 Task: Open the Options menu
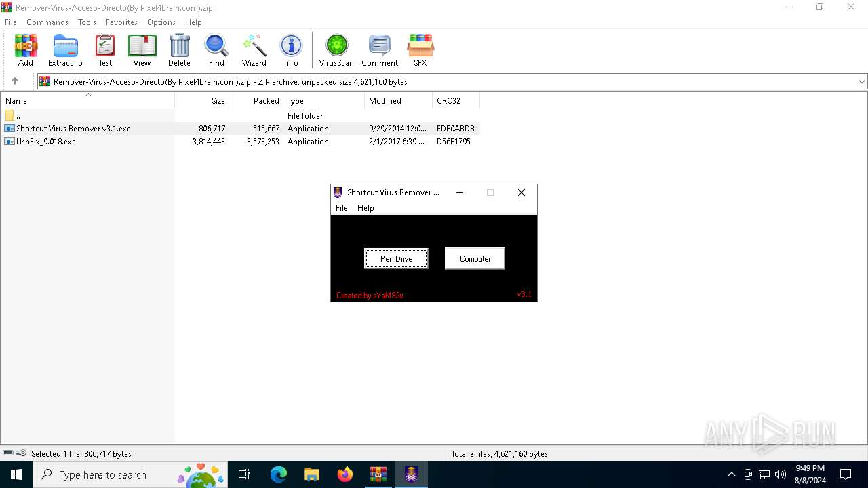(161, 22)
